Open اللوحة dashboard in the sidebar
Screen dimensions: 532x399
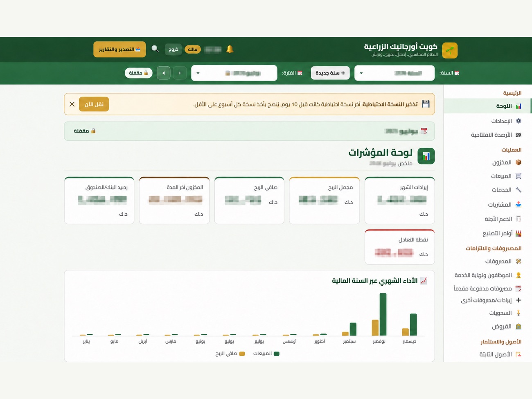coord(487,106)
